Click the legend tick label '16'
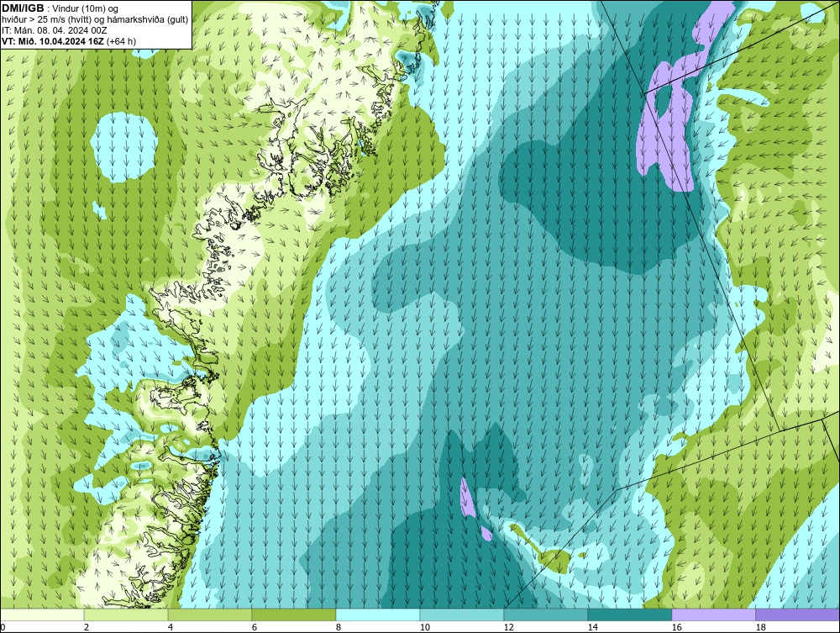Screen dimensions: 840x633 click(x=676, y=627)
